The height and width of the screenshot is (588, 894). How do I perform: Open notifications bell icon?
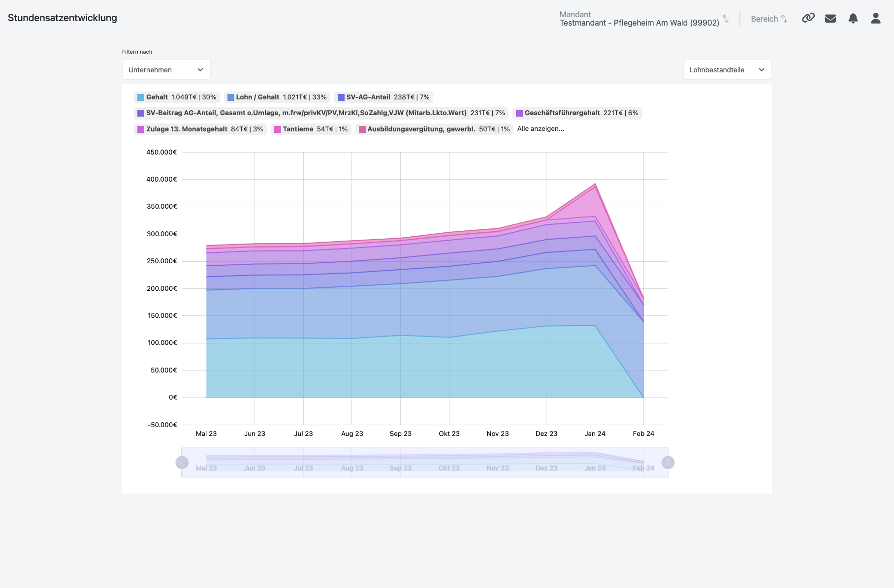(853, 18)
